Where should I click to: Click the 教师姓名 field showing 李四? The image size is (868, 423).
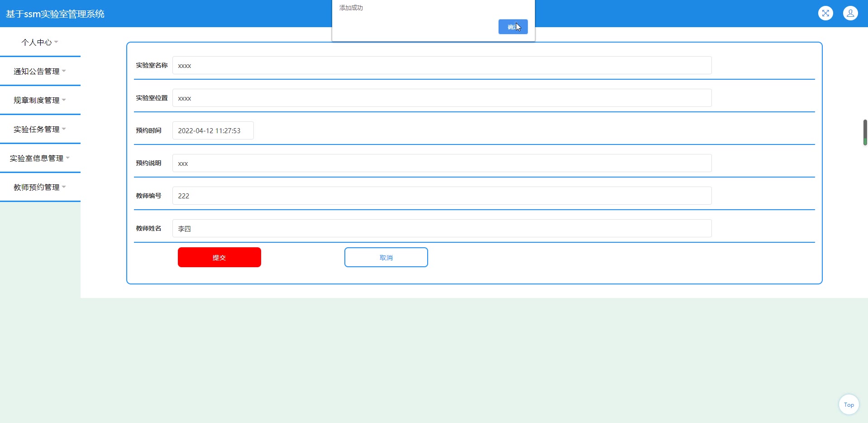click(442, 228)
